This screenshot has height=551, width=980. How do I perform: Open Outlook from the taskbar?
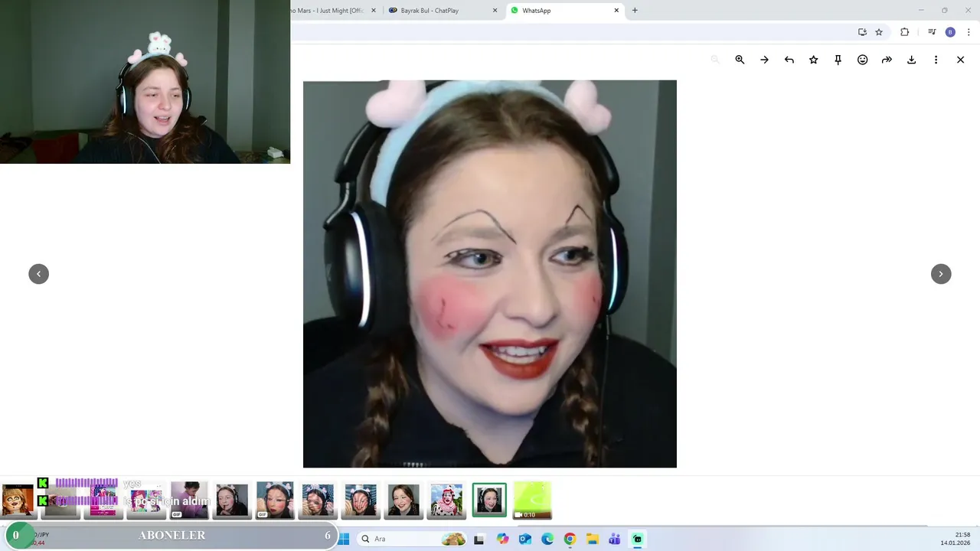[525, 539]
